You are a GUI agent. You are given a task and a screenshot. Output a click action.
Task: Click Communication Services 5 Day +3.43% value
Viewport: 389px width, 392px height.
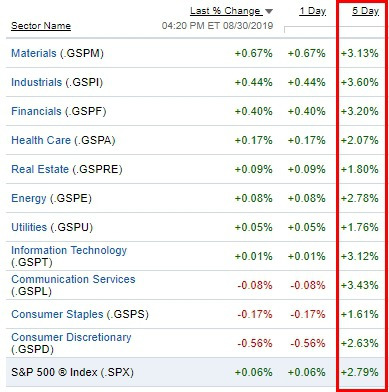[359, 285]
